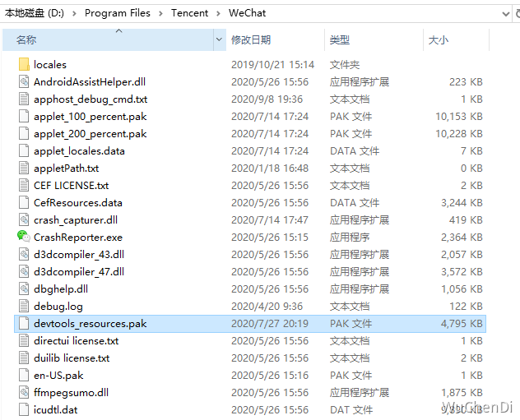Expand the chevron after Program Files

point(160,14)
